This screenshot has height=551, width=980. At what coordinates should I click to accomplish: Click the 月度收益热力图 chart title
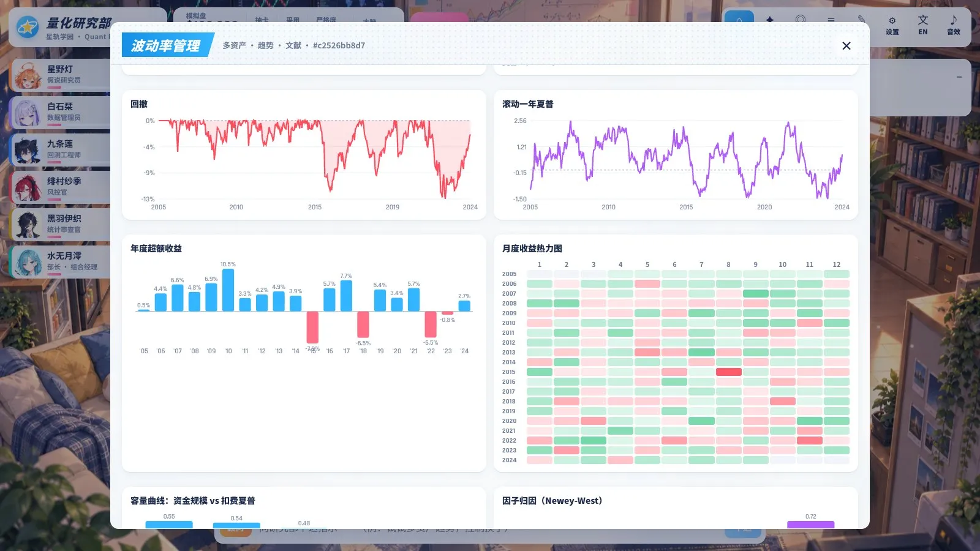pos(532,249)
